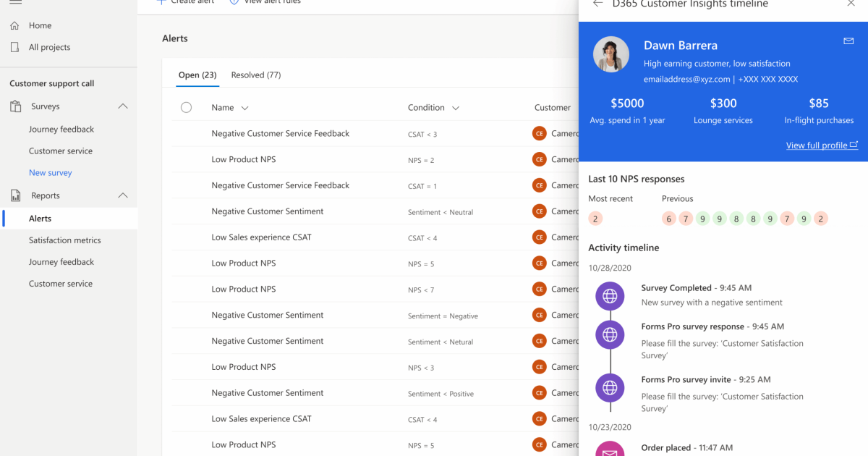The image size is (868, 456).
Task: Select Satisfaction metrics in Reports
Action: [65, 240]
